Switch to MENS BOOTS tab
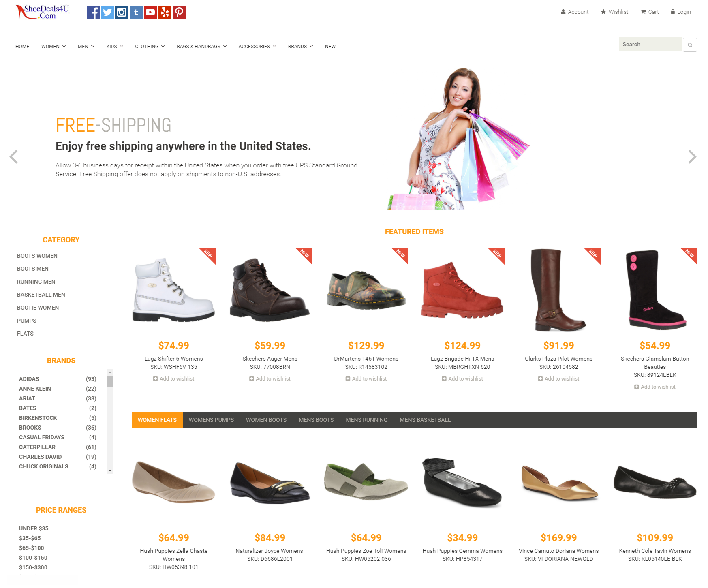 (316, 420)
